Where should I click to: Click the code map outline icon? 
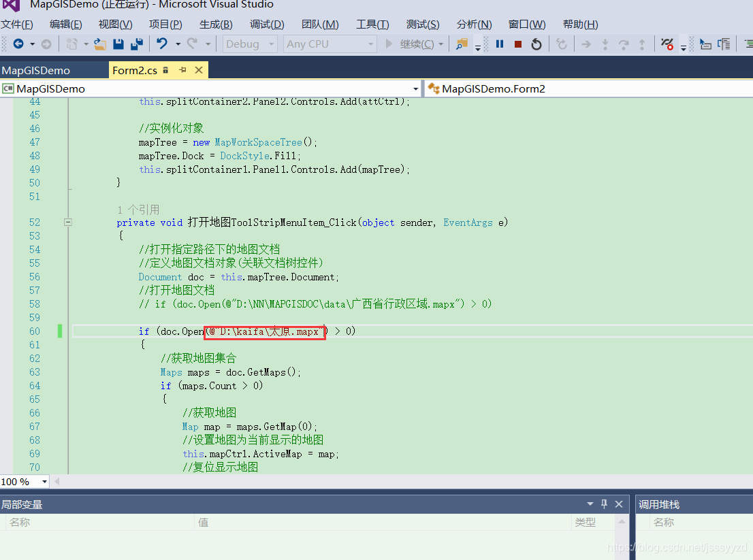(x=724, y=44)
